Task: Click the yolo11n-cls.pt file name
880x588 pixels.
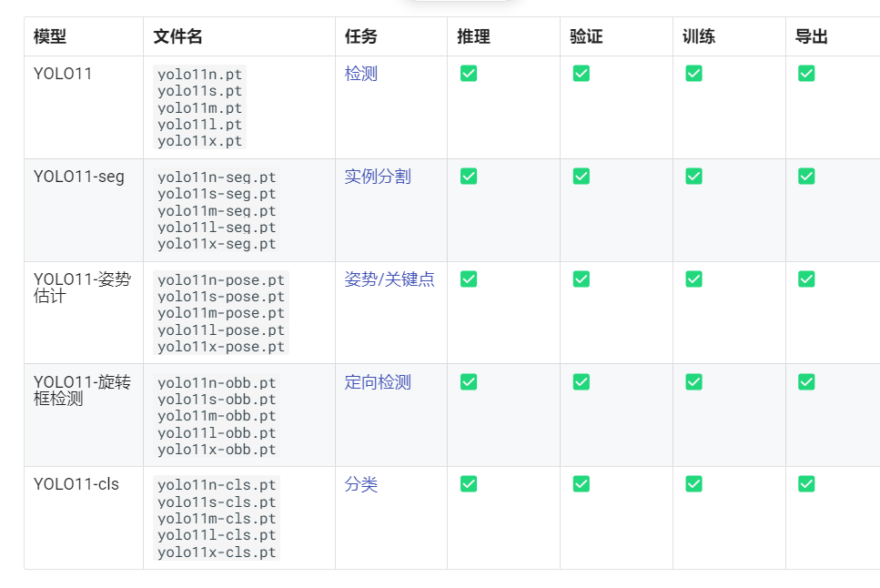Action: [x=217, y=484]
